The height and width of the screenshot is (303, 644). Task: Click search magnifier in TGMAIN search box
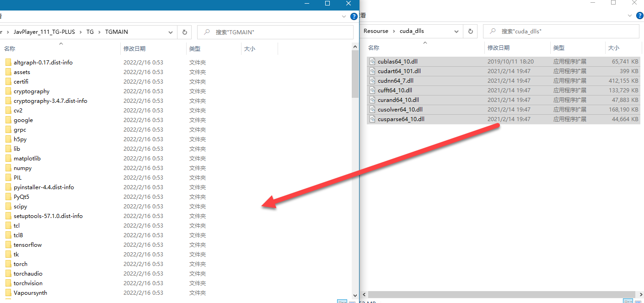[207, 32]
